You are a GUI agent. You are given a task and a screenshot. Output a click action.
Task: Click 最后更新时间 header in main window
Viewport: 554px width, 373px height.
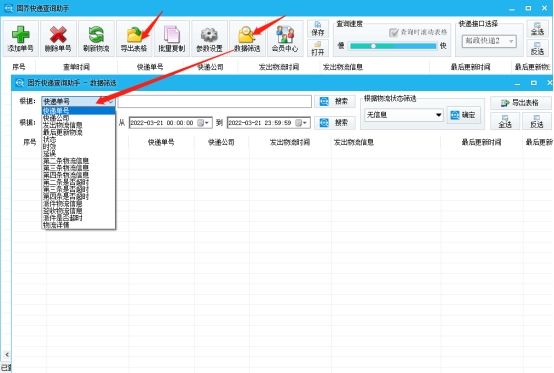point(470,67)
